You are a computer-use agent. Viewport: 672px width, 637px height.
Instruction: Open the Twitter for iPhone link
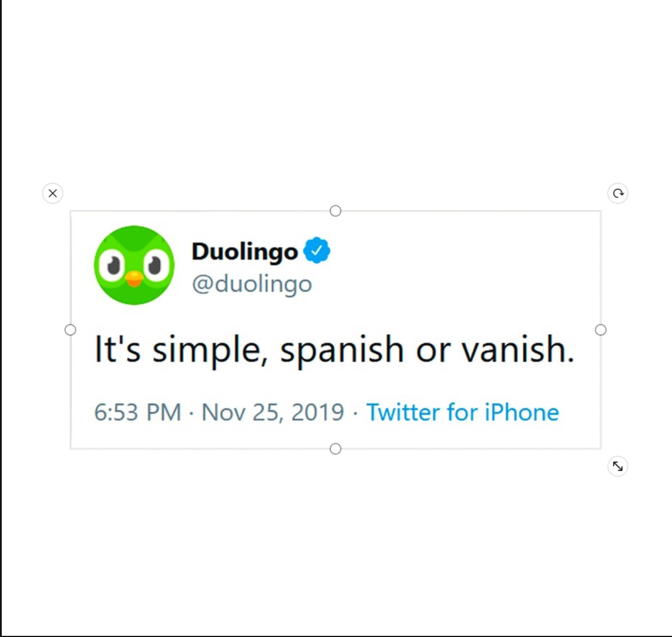(x=462, y=412)
